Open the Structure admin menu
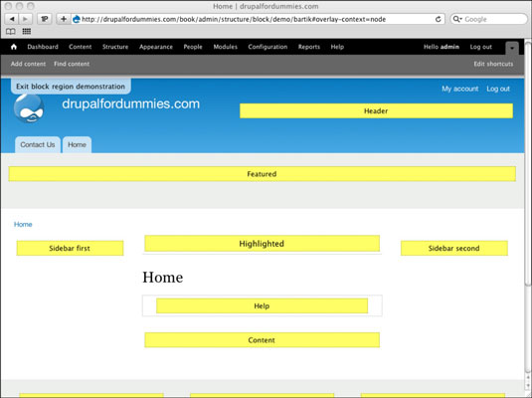The height and width of the screenshot is (398, 532). coord(115,47)
